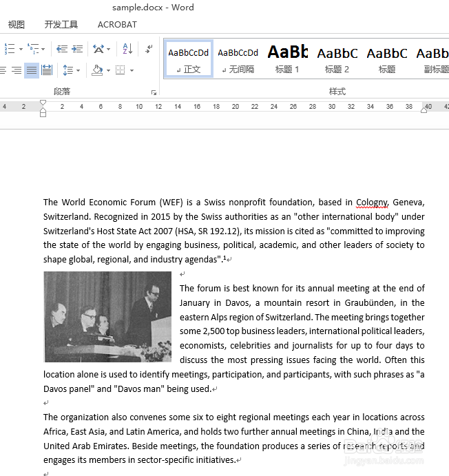
Task: Toggle show paragraph marks
Action: (149, 49)
